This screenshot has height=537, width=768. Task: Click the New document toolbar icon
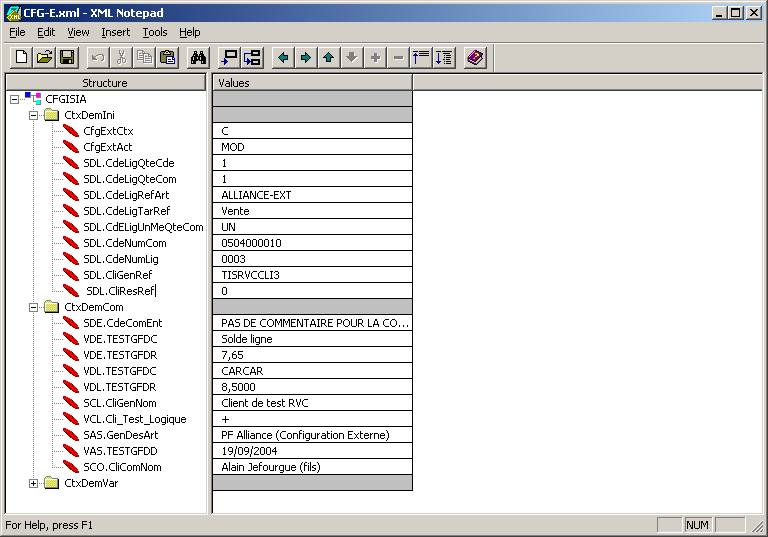pos(21,57)
